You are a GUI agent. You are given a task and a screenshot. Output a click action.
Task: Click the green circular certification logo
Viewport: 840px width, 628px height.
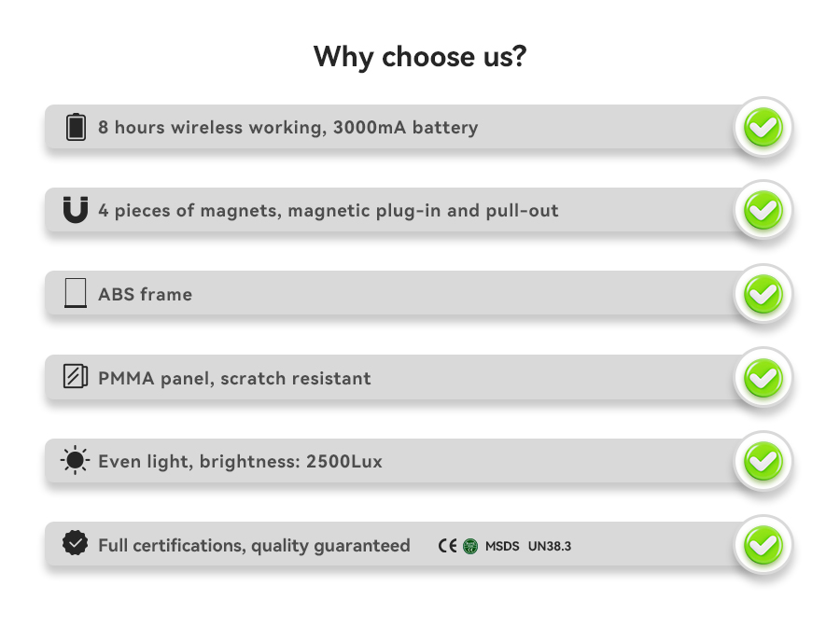tap(470, 546)
